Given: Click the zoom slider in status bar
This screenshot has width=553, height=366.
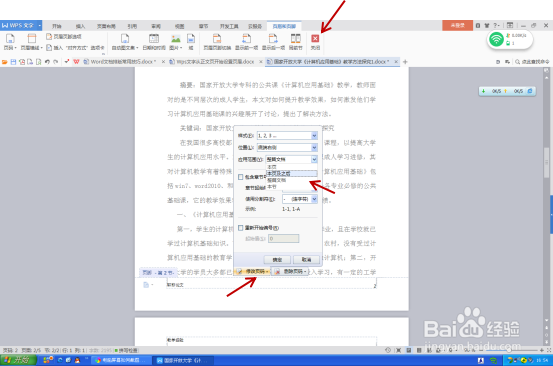Looking at the screenshot, I should tap(508, 350).
